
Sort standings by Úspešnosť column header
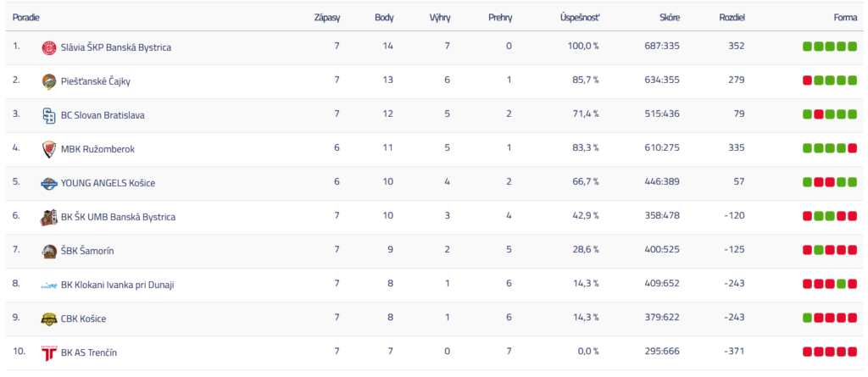[580, 17]
